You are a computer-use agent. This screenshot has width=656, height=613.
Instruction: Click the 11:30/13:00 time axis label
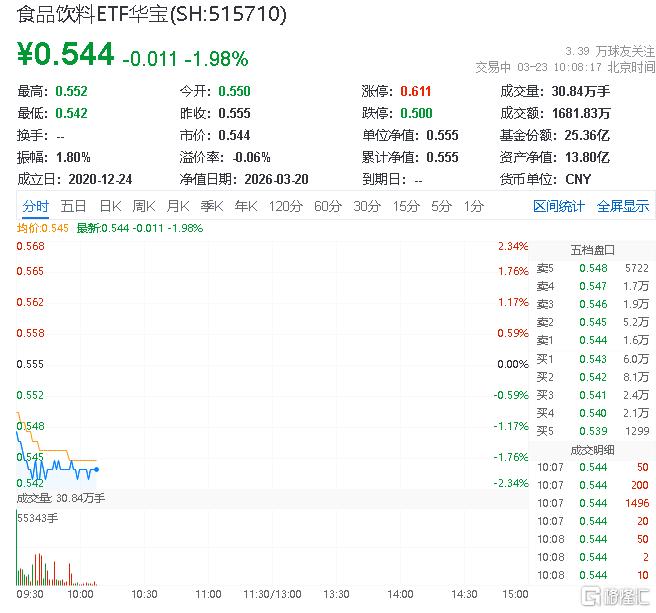pyautogui.click(x=272, y=594)
